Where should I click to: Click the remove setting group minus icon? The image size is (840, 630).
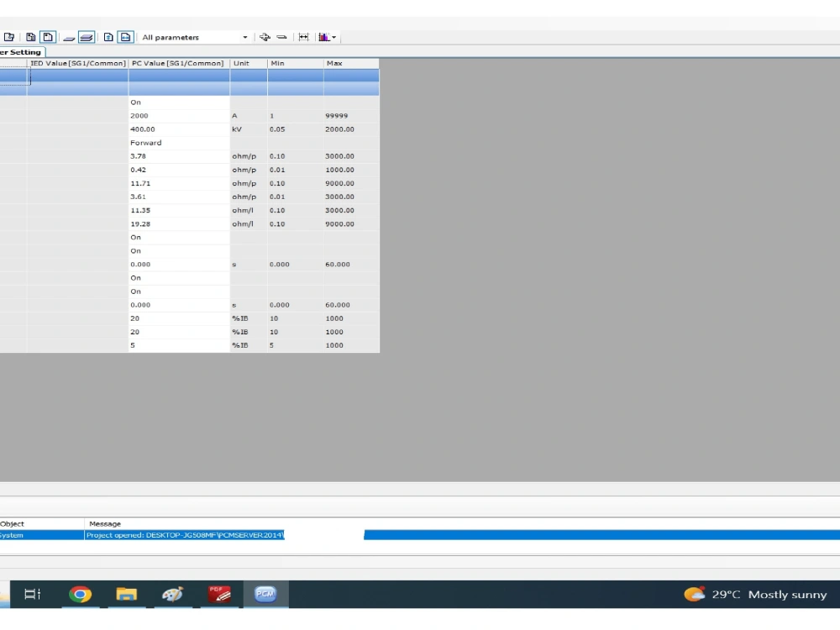coord(281,37)
